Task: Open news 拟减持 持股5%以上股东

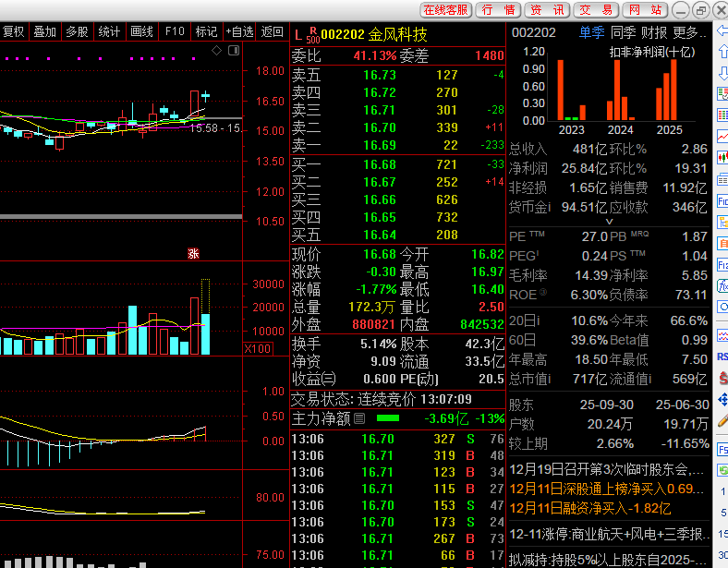Action: (608, 560)
